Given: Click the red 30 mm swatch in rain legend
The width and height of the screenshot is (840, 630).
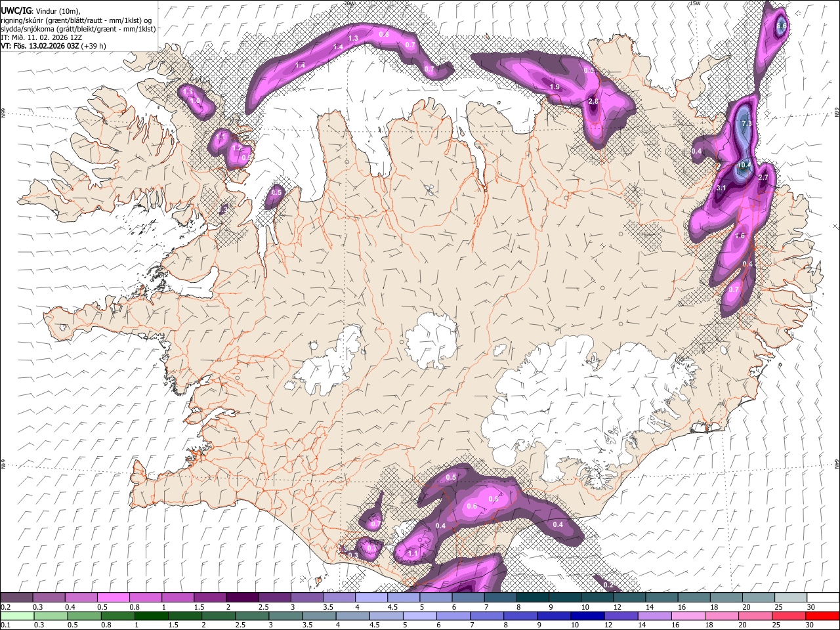Looking at the screenshot, I should pyautogui.click(x=823, y=616).
